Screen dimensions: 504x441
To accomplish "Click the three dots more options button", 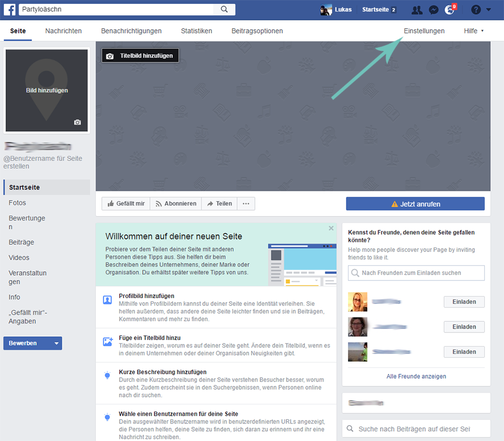I will [246, 204].
